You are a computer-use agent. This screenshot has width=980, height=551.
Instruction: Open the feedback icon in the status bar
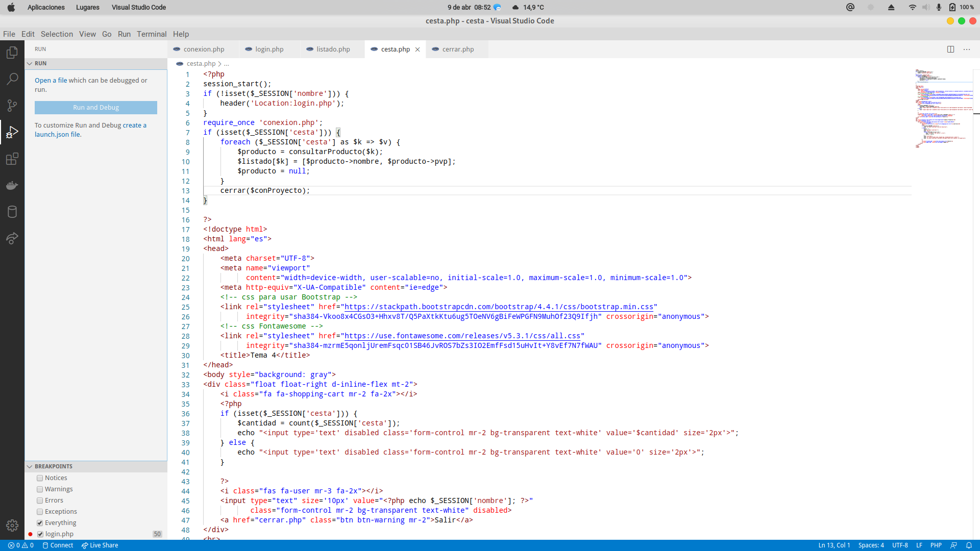click(x=953, y=545)
